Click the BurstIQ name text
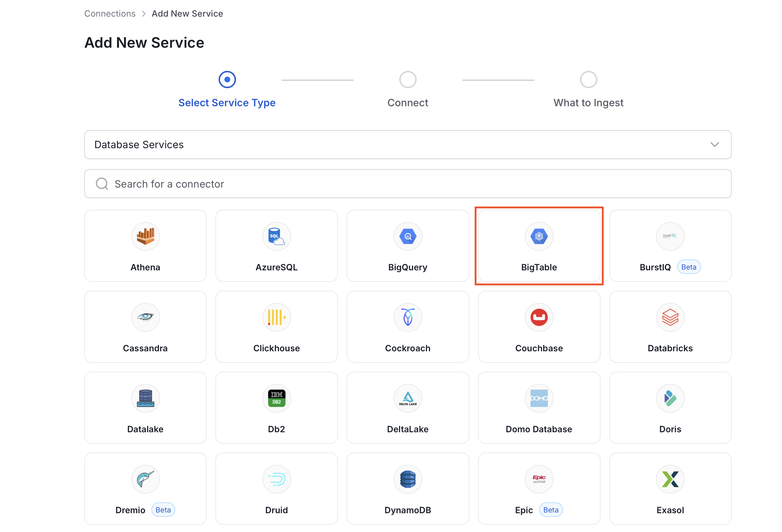The height and width of the screenshot is (532, 782). (x=655, y=267)
